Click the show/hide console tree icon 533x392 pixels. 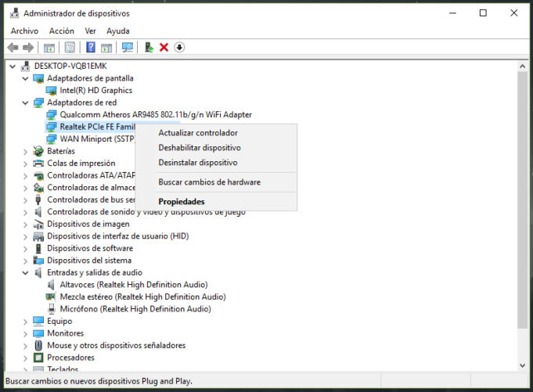[49, 48]
